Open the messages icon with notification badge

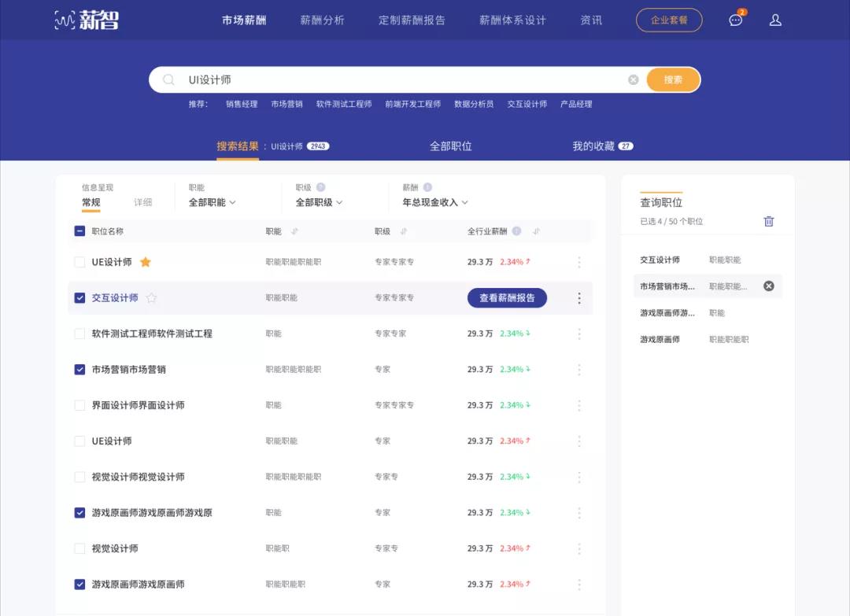point(736,20)
